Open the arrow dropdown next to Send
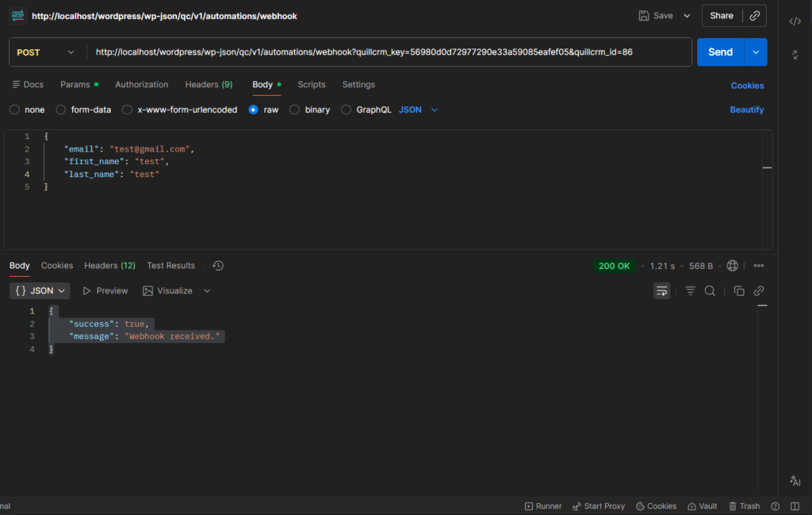This screenshot has width=812, height=515. click(756, 52)
